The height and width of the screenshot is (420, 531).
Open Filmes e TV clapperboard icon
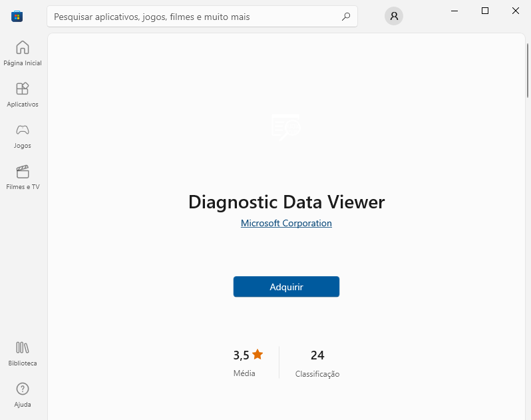coord(23,171)
